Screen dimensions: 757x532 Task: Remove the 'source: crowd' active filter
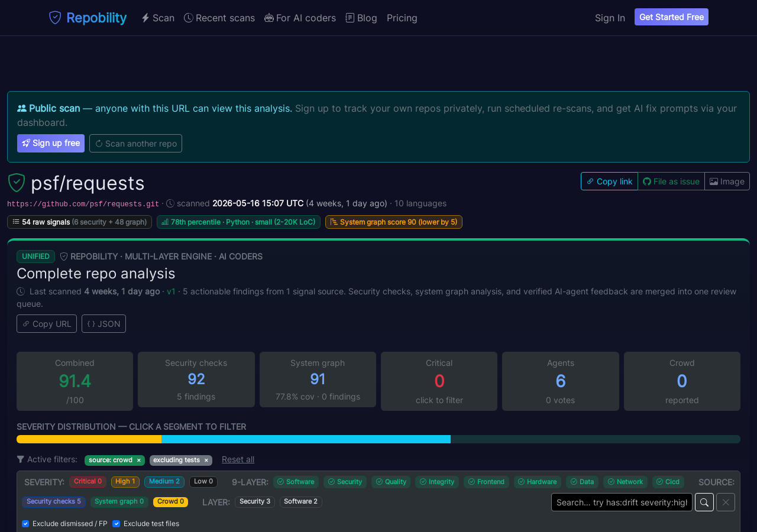[x=139, y=460]
